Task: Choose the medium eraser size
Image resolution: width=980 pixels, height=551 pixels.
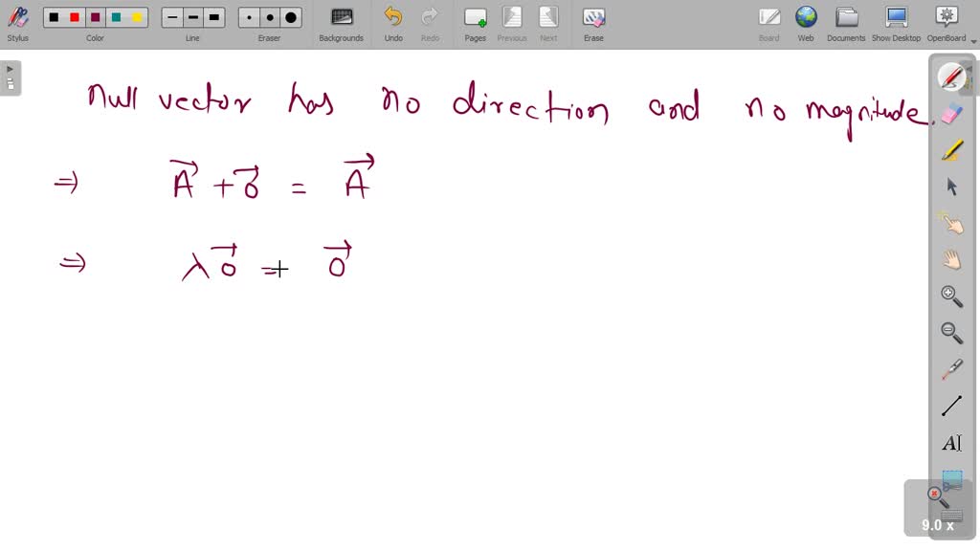Action: [270, 17]
